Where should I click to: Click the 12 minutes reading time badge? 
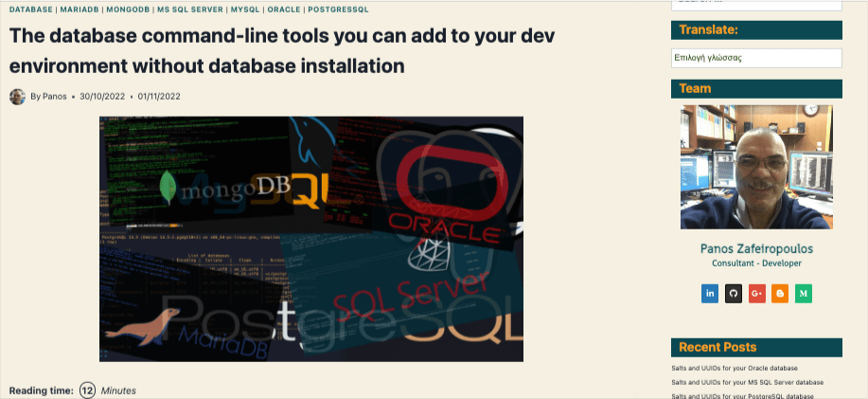point(87,390)
